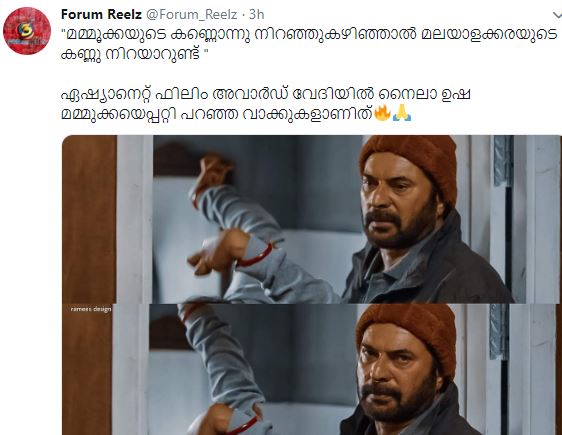This screenshot has width=562, height=435.
Task: Expand the tweet options chevron
Action: point(557,15)
